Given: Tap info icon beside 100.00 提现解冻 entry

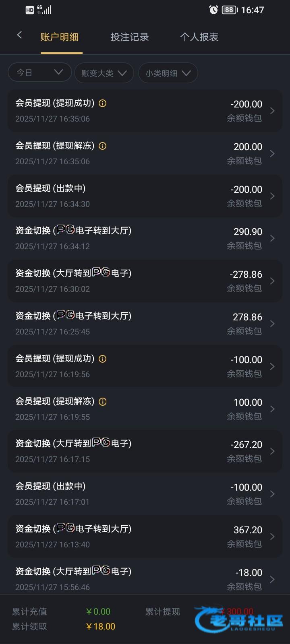Looking at the screenshot, I should 103,402.
